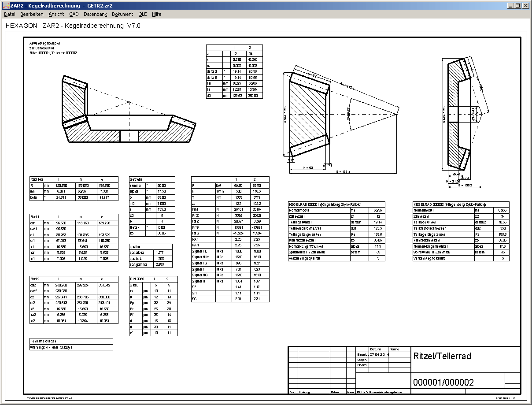This screenshot has height=405, width=532.
Task: Open the Ansicht menu
Action: coord(56,14)
